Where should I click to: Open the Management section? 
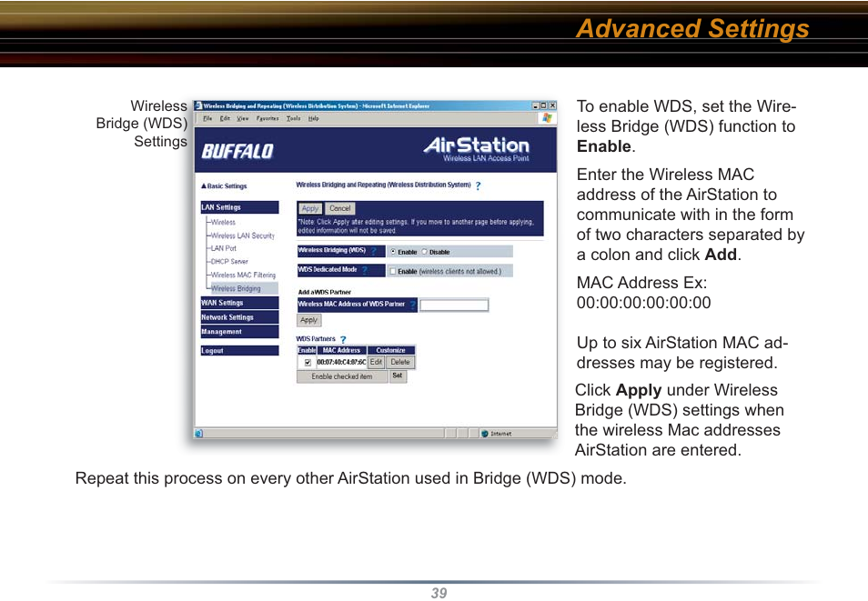click(239, 332)
